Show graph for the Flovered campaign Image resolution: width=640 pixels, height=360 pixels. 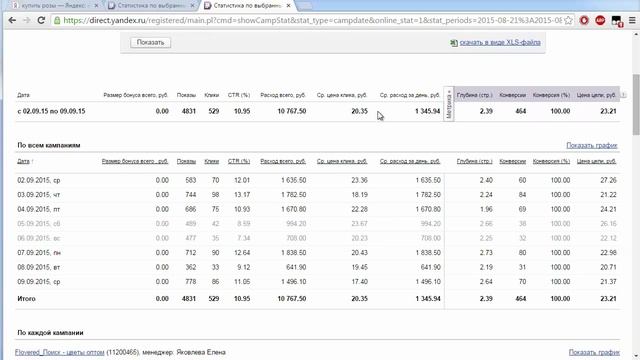coord(594,352)
